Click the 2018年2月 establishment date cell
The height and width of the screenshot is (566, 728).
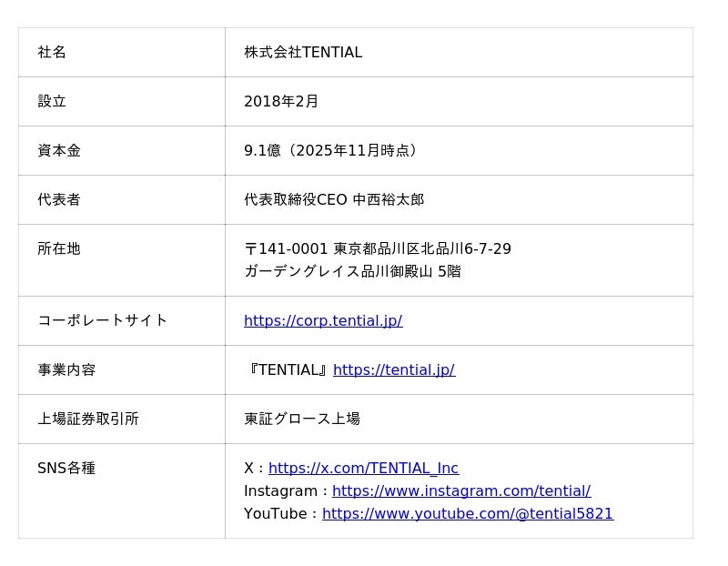click(x=281, y=101)
